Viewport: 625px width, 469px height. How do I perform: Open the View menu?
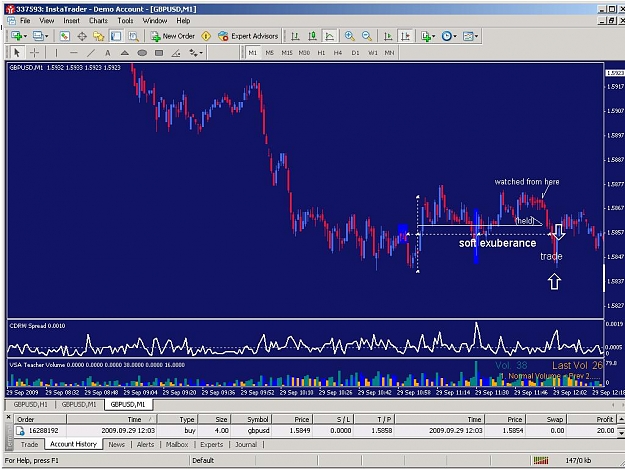pyautogui.click(x=47, y=21)
